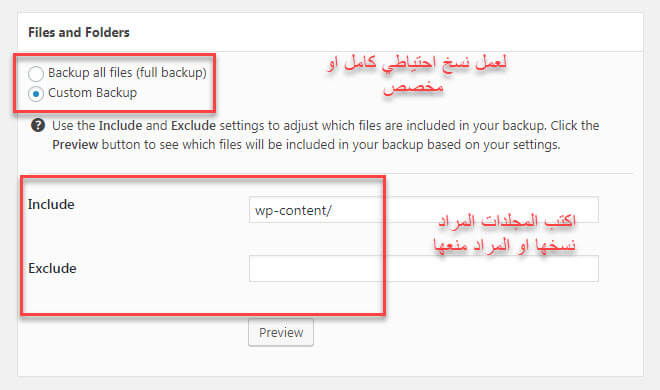Click the 'Backup all files (full backup)' label
The image size is (660, 390).
pyautogui.click(x=127, y=73)
